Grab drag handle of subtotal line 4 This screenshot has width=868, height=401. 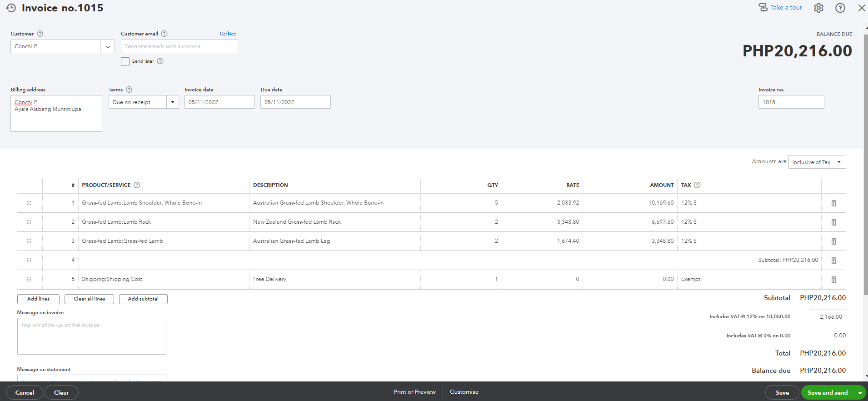[29, 261]
